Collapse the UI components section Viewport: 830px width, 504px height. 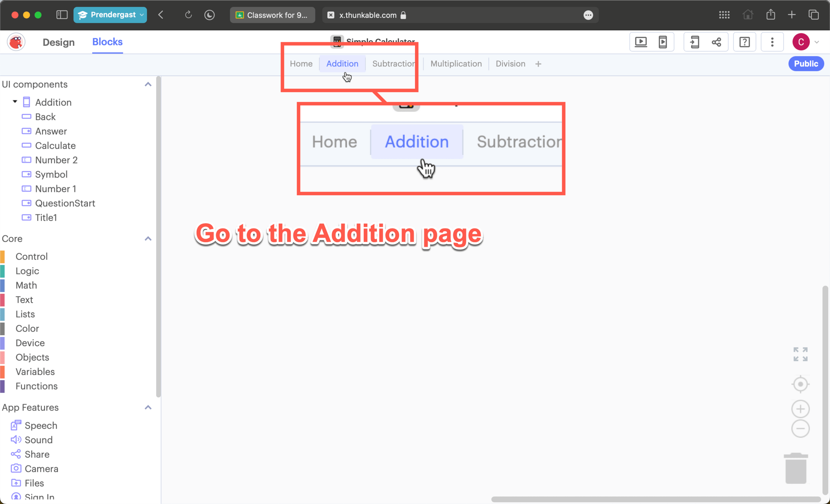click(x=148, y=84)
